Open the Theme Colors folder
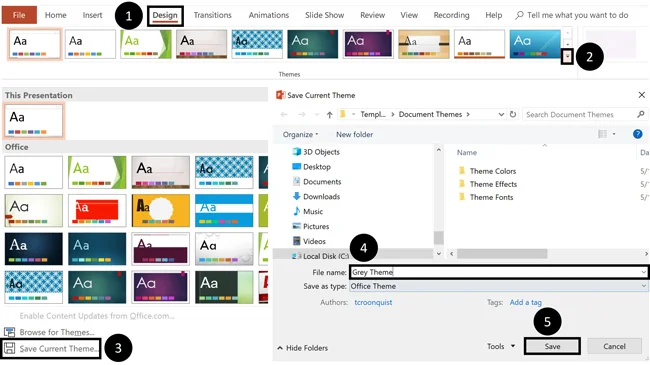This screenshot has height=365, width=650. pyautogui.click(x=488, y=171)
